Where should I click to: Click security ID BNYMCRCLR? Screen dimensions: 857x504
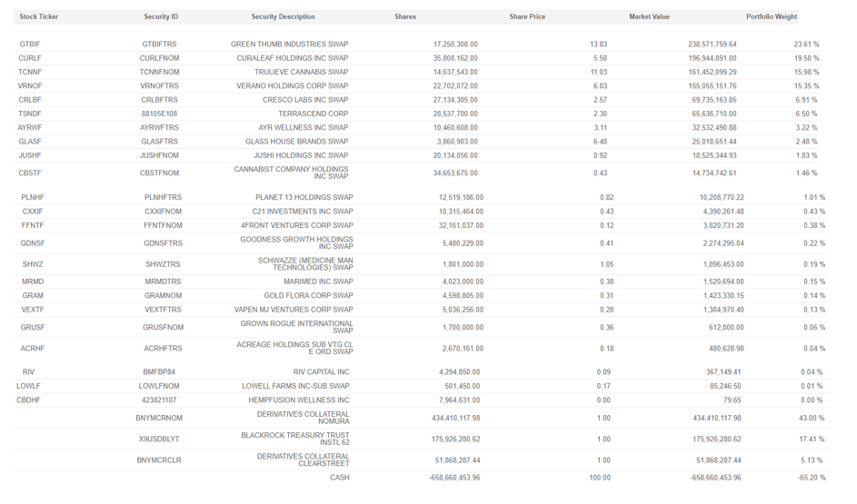(x=159, y=460)
